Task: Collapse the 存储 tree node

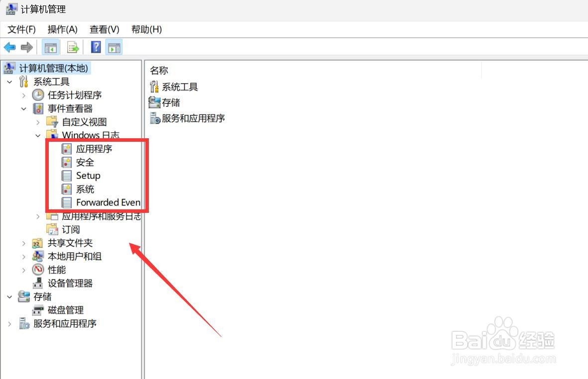Action: pos(10,297)
